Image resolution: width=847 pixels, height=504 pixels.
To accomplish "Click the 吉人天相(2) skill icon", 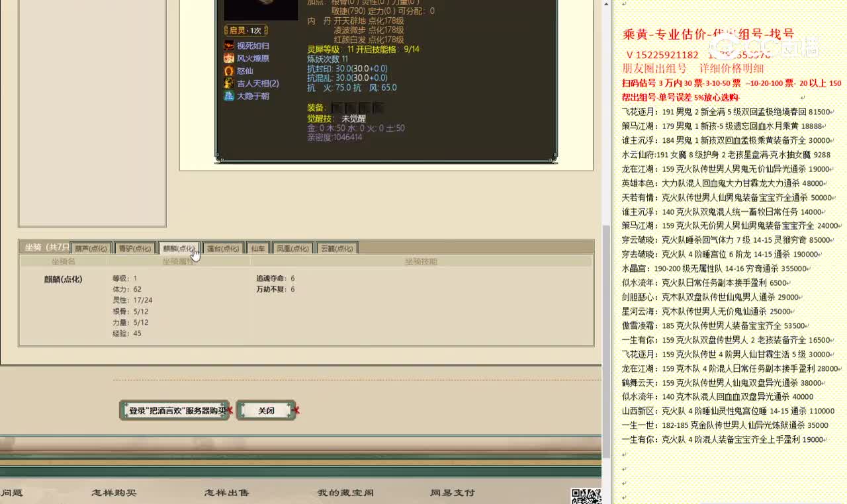I will coord(229,83).
